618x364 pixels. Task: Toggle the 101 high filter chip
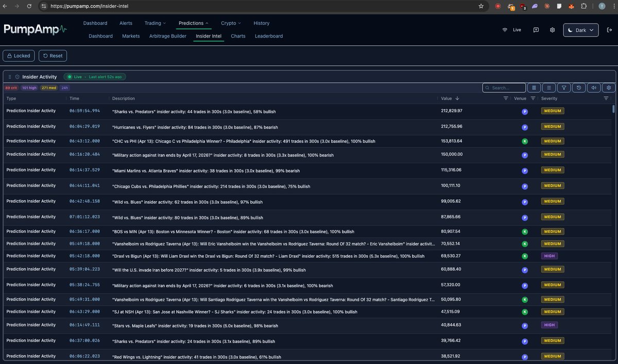[29, 88]
